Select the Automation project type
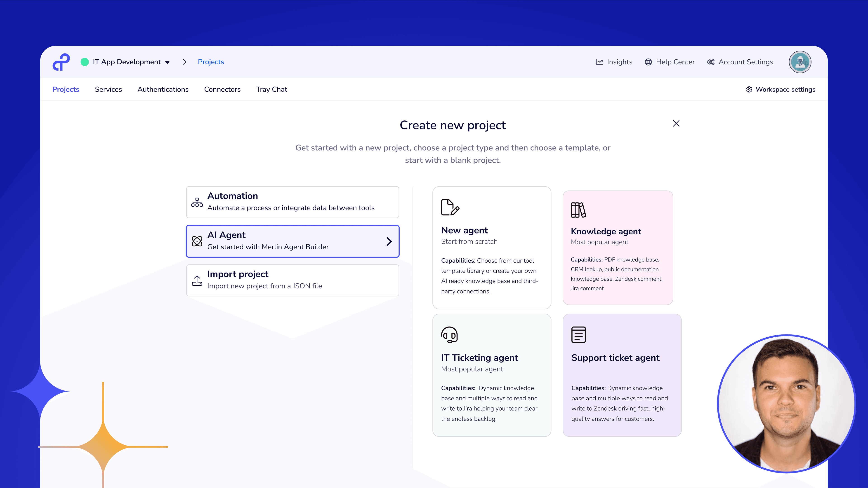This screenshot has height=488, width=868. 292,202
